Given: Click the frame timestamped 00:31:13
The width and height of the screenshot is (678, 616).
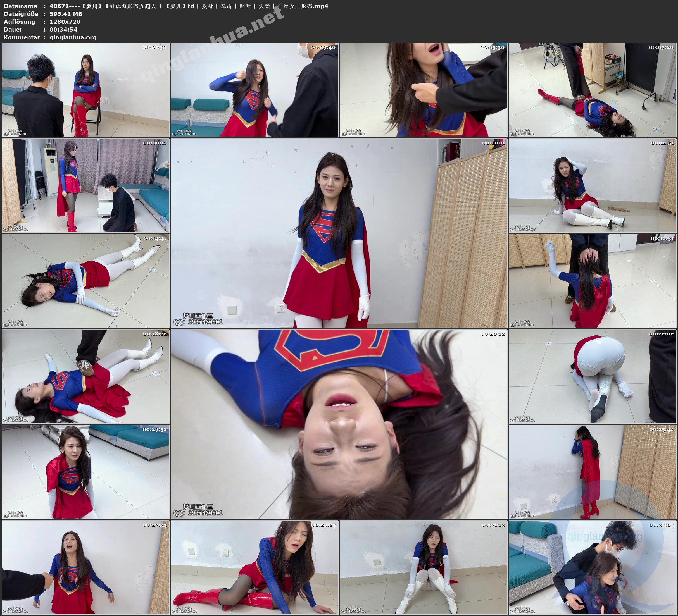Looking at the screenshot, I should point(424,567).
